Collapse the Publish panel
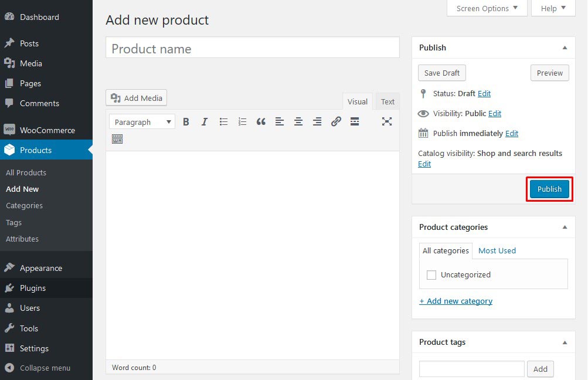 click(x=565, y=48)
